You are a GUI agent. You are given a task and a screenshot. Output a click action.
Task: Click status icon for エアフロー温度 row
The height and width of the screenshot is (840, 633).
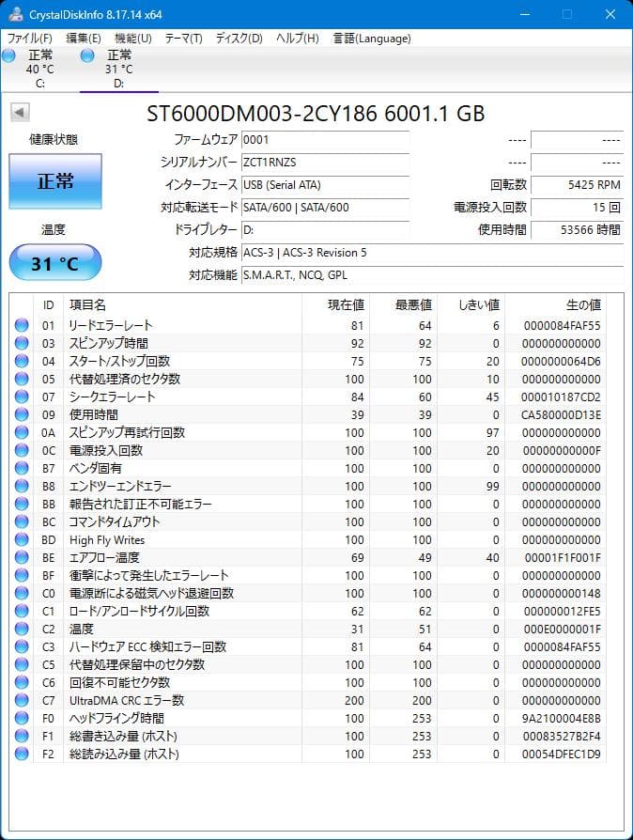22,557
